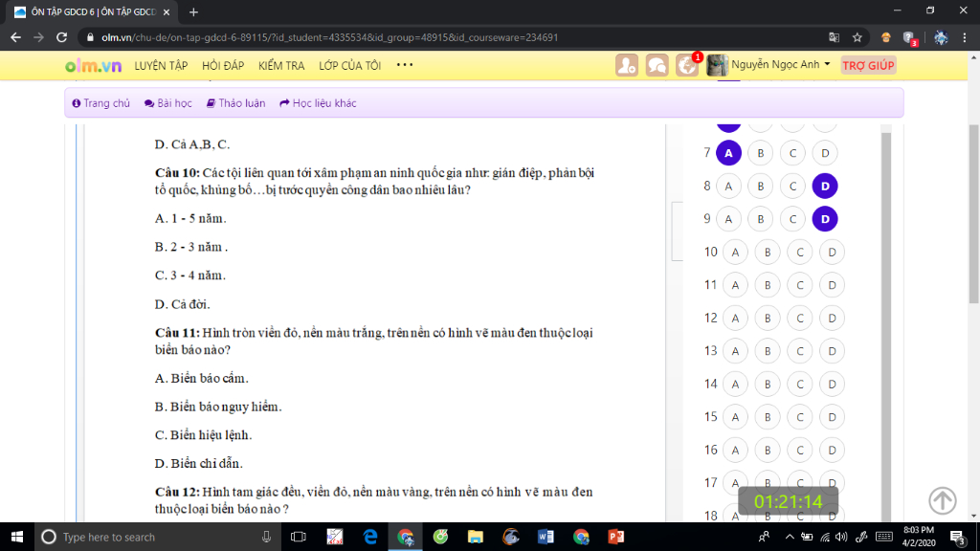
Task: Open the HỎI ĐÁP menu
Action: (x=223, y=66)
